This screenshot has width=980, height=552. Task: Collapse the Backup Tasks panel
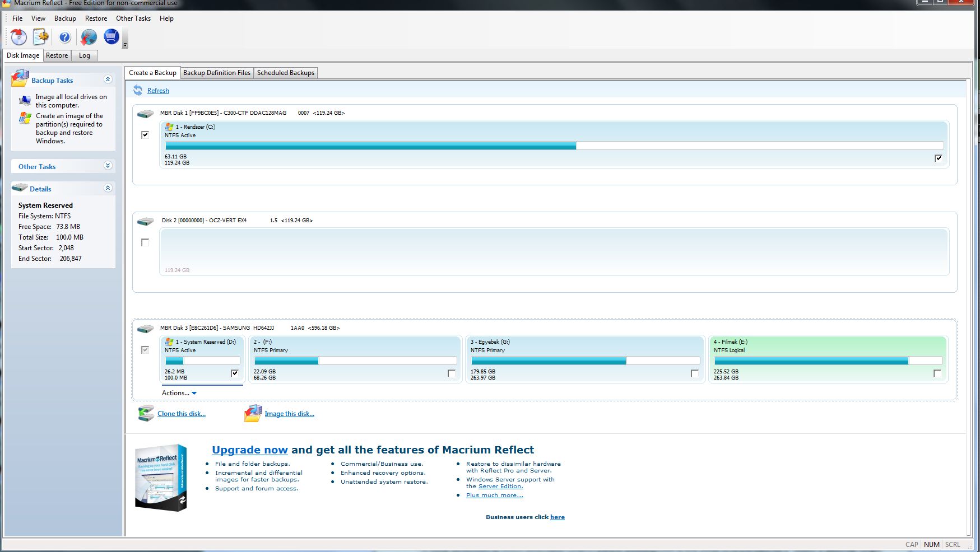[x=108, y=79]
